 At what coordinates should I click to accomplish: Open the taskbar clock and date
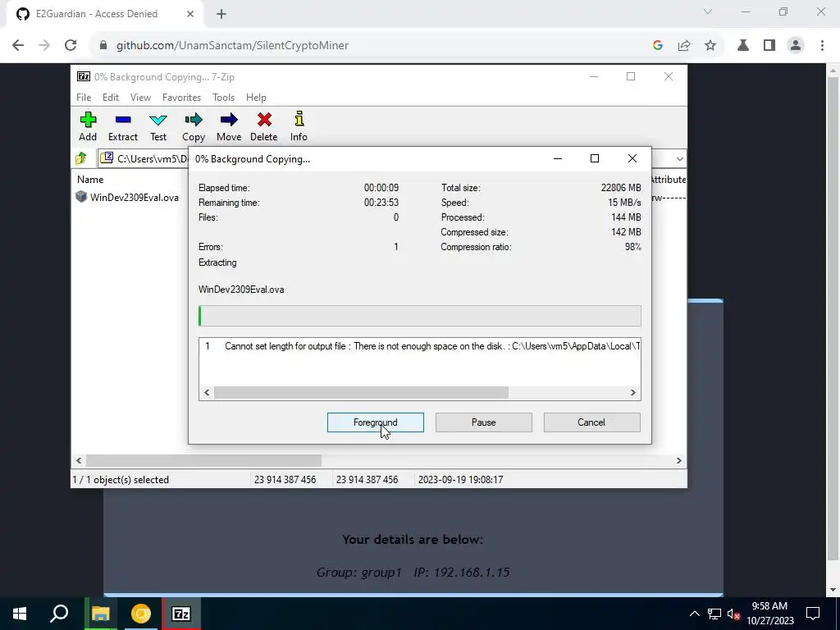[x=769, y=614]
